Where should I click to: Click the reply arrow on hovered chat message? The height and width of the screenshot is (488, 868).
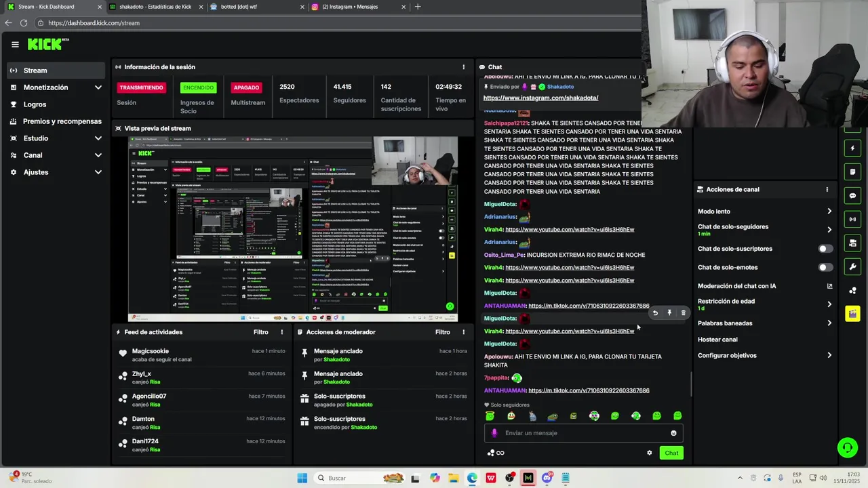(655, 313)
